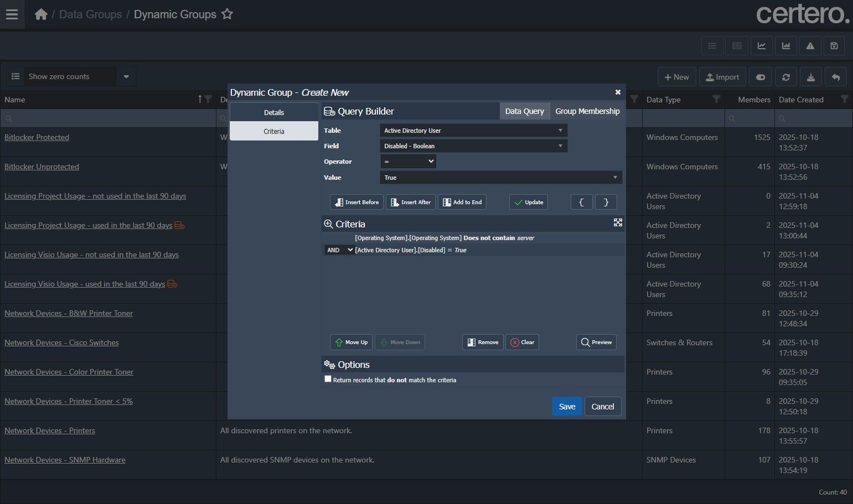Image resolution: width=853 pixels, height=504 pixels.
Task: Open the Bitlocker Protected group link
Action: (37, 137)
